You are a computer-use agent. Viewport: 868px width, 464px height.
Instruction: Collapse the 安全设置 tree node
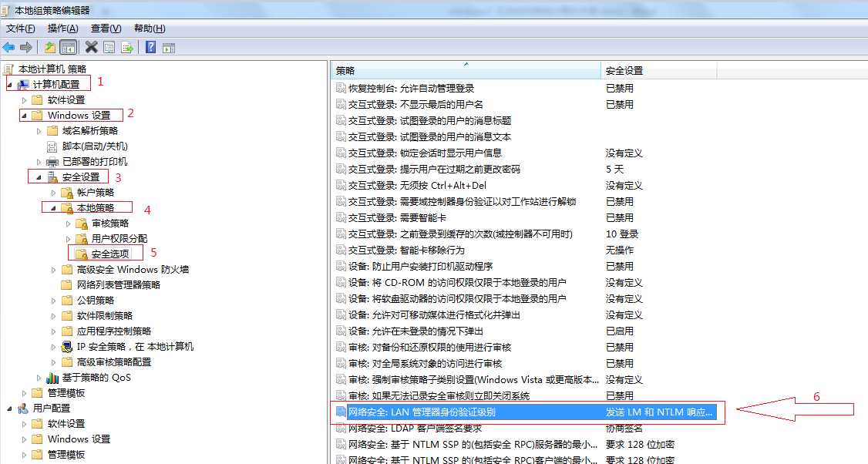pyautogui.click(x=39, y=177)
